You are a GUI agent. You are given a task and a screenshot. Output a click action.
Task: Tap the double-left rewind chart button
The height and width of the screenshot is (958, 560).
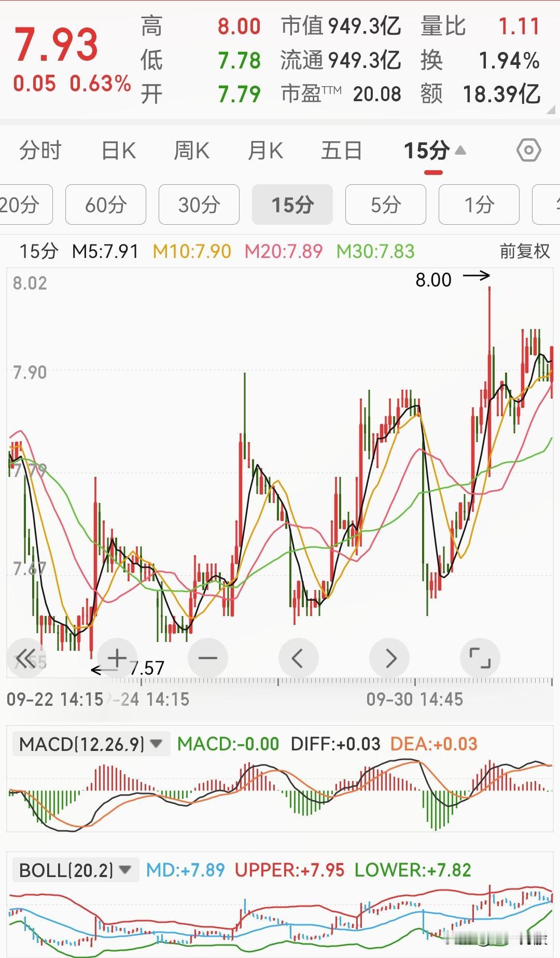(26, 658)
